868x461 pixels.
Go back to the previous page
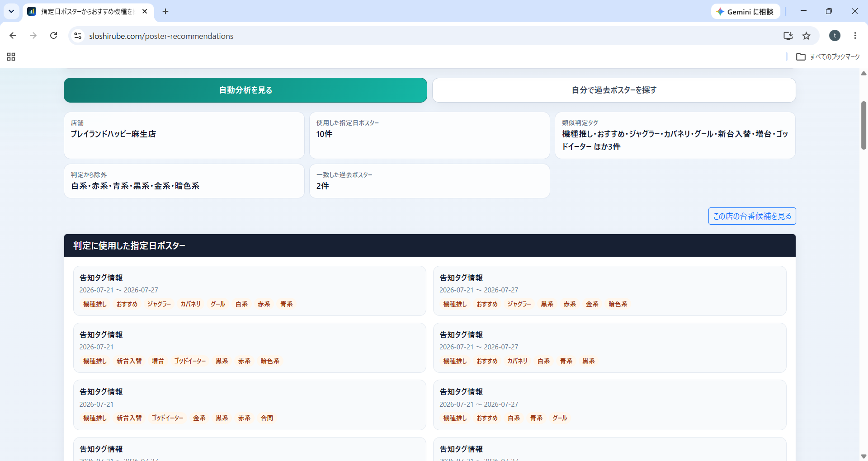[13, 36]
